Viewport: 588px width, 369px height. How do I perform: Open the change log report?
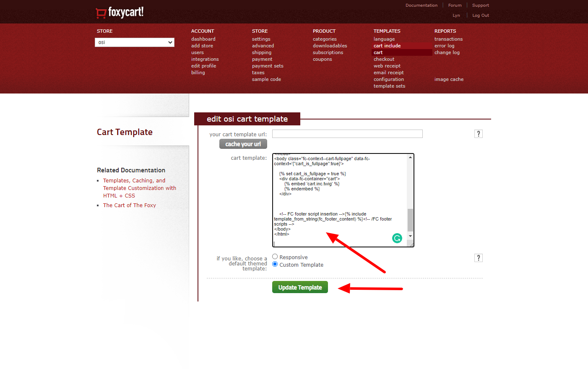click(447, 52)
